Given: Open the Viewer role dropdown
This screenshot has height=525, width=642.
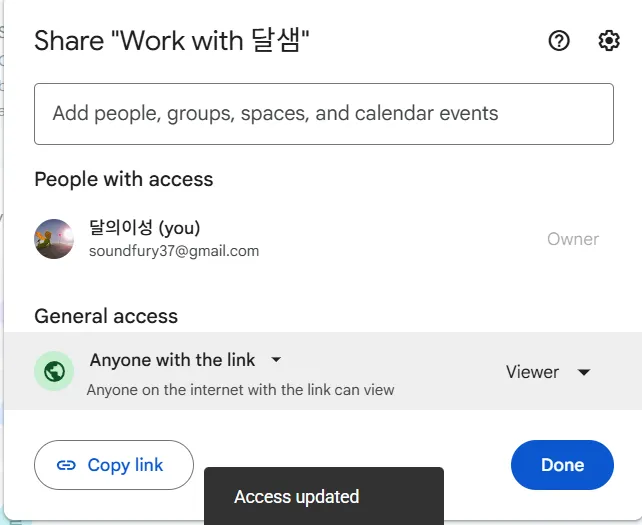Looking at the screenshot, I should coord(548,372).
